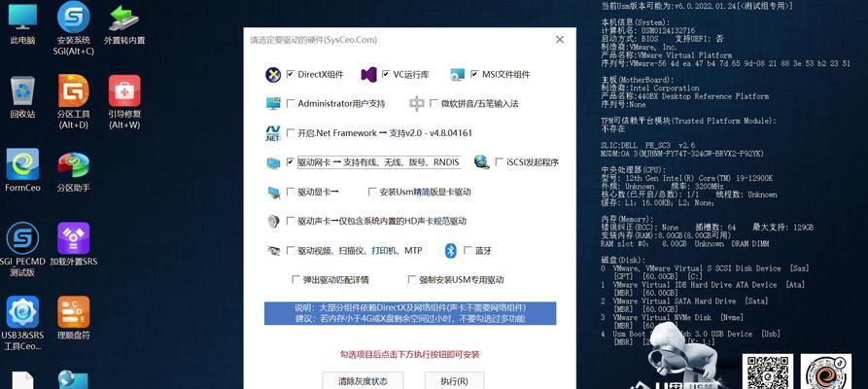868x389 pixels.
Task: Click the 执行(R) button
Action: (x=455, y=381)
